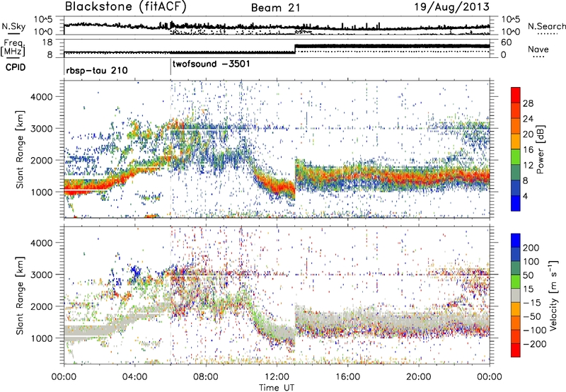This screenshot has height=392, width=566.
Task: Click the '20:00' time axis tick label
Action: coord(418,377)
